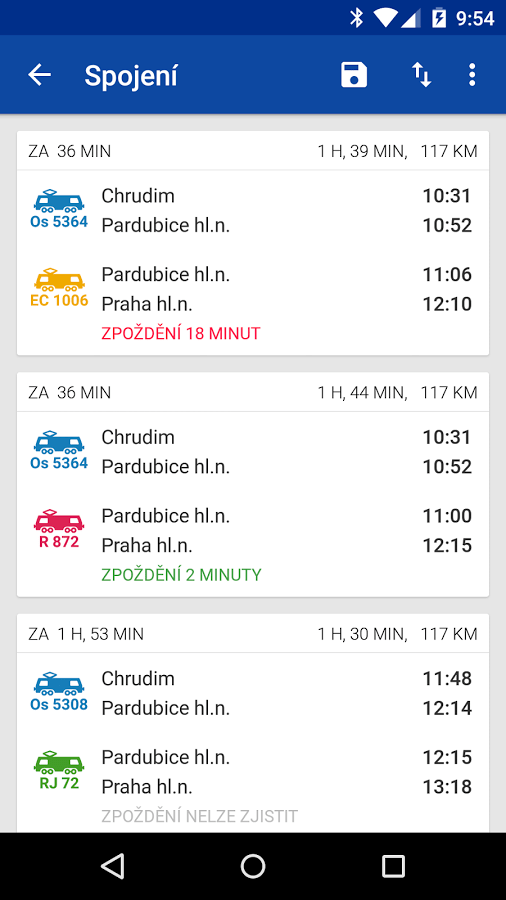Open the three-dot overflow menu
This screenshot has height=900, width=506.
(472, 75)
